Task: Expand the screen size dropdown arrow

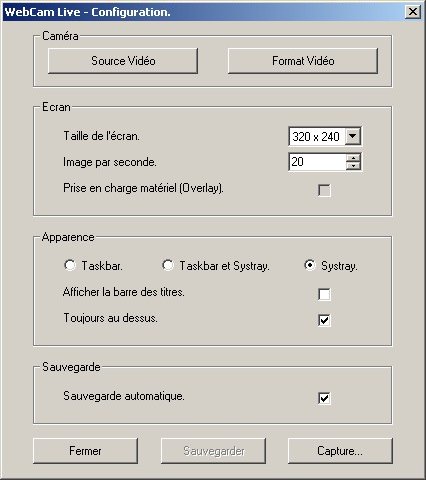Action: click(353, 136)
